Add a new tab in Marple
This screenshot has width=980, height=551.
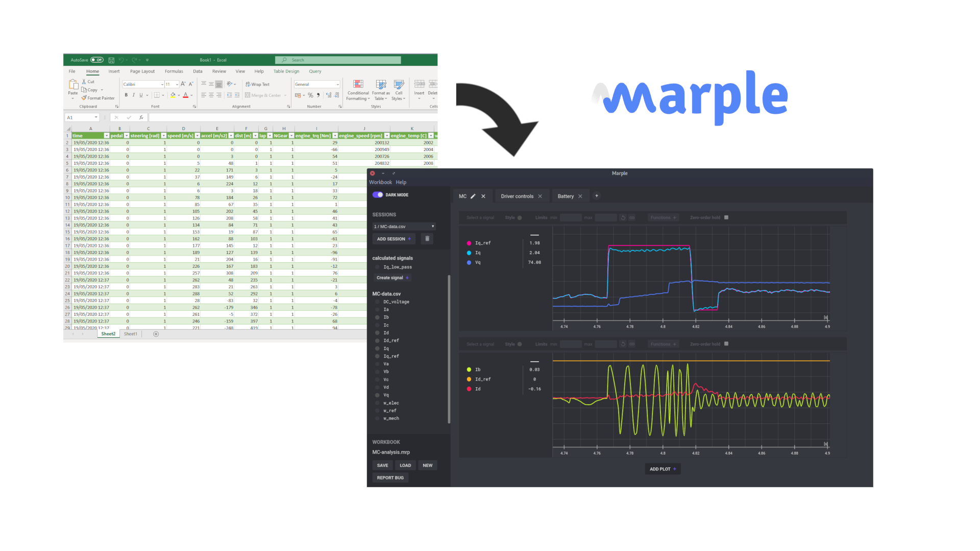(x=597, y=196)
